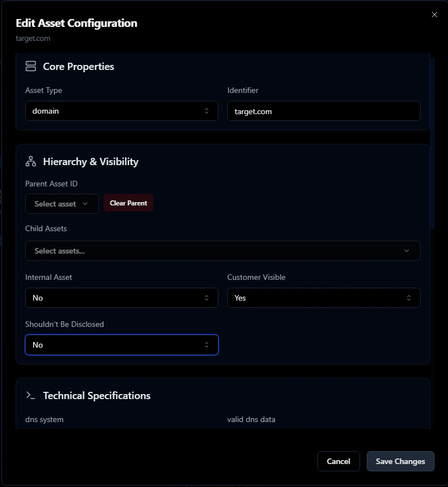This screenshot has height=487, width=448.
Task: Click the Hierarchy & Visibility org-chart icon
Action: tap(31, 161)
